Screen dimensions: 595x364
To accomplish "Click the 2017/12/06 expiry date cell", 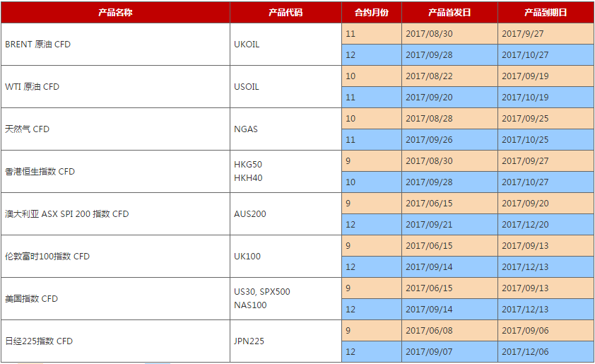I will click(525, 352).
